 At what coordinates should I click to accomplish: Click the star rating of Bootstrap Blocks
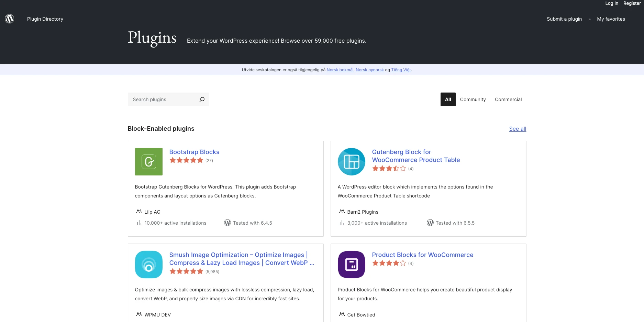click(x=186, y=160)
